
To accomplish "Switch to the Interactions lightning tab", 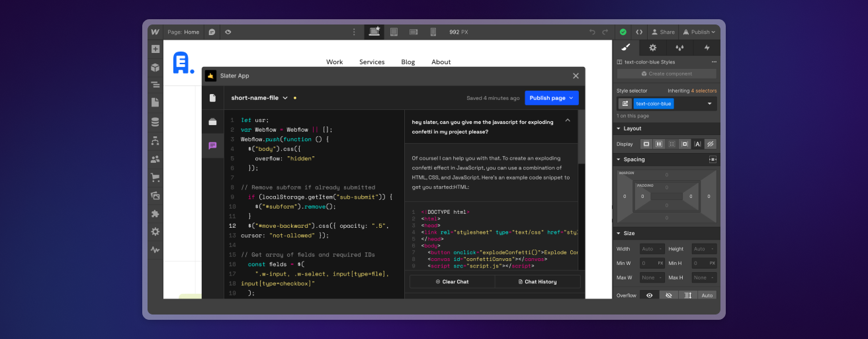I will [x=707, y=48].
